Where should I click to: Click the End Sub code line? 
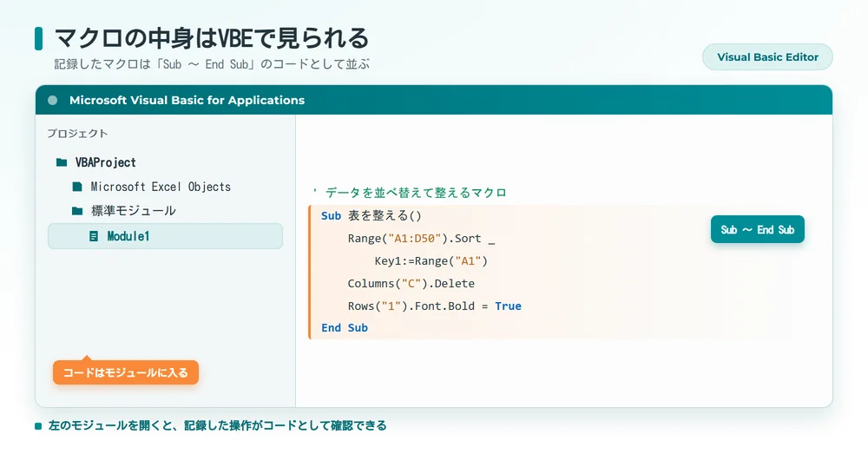coord(345,328)
